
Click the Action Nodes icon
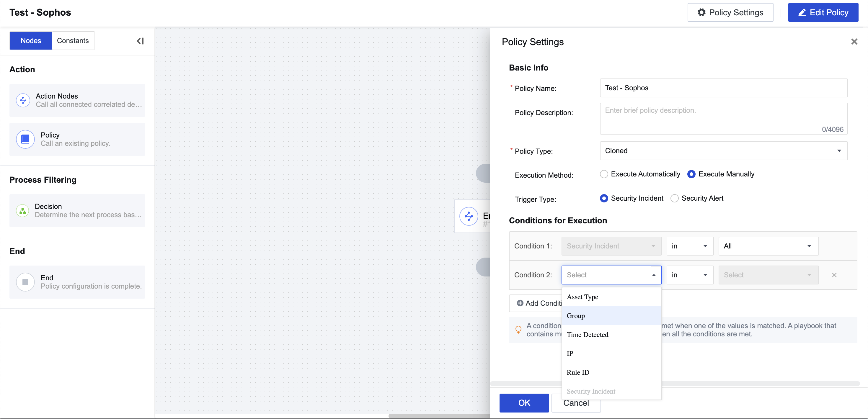click(23, 100)
